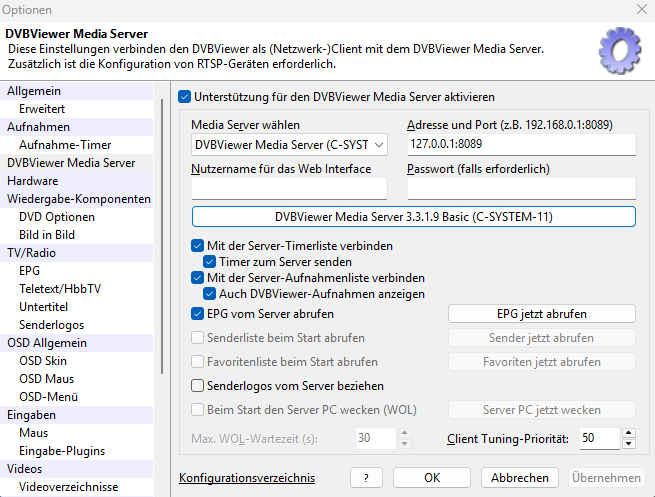
Task: Click the Übernehmen button
Action: pos(607,478)
